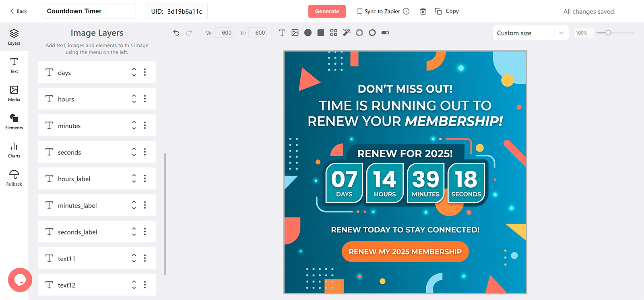
Task: Select the Don't Miss Out headline on canvas
Action: (405, 89)
